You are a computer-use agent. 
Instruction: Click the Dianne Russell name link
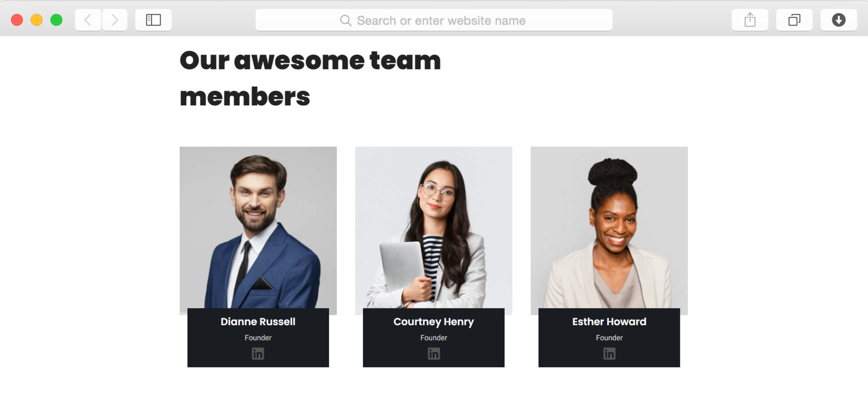pos(258,322)
